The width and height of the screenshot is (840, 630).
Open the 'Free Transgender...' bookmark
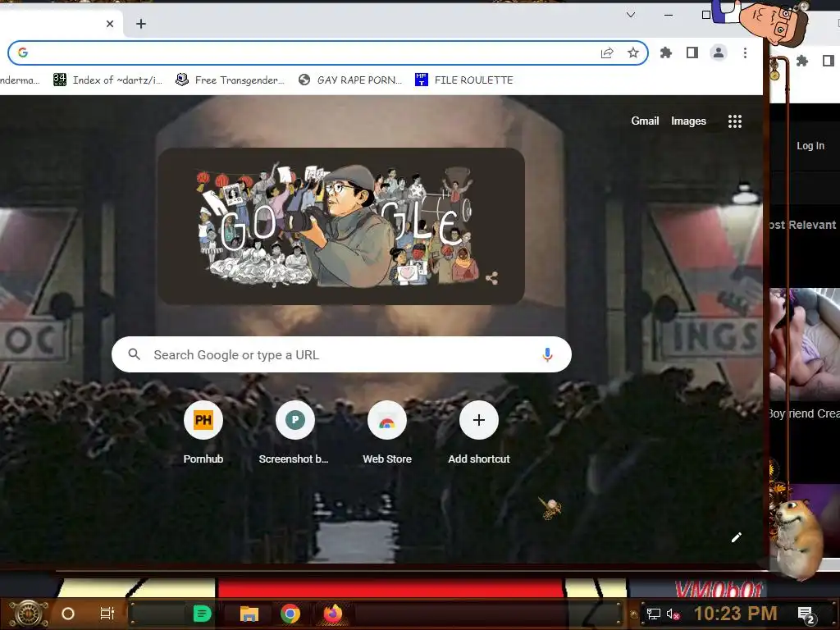tap(231, 80)
